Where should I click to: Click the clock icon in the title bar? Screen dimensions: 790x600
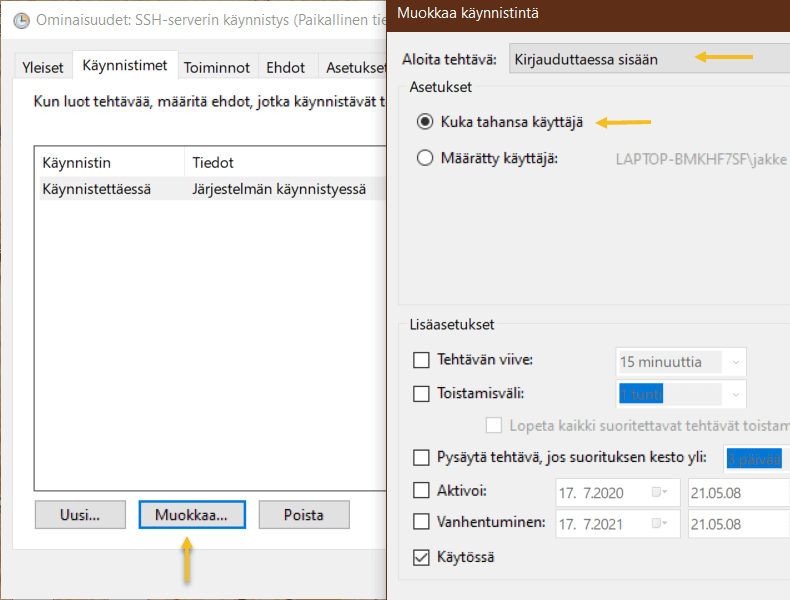pyautogui.click(x=20, y=19)
